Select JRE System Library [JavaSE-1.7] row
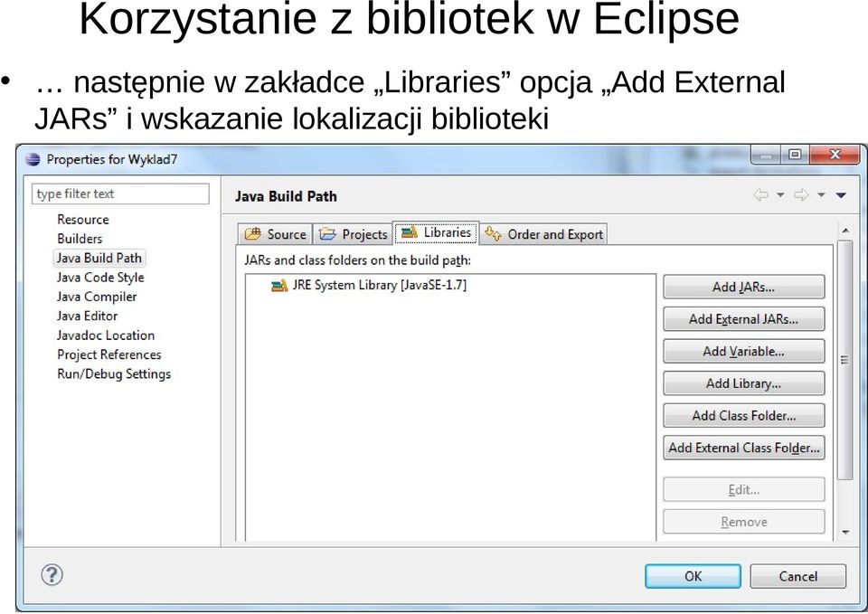868x614 pixels. click(x=369, y=285)
